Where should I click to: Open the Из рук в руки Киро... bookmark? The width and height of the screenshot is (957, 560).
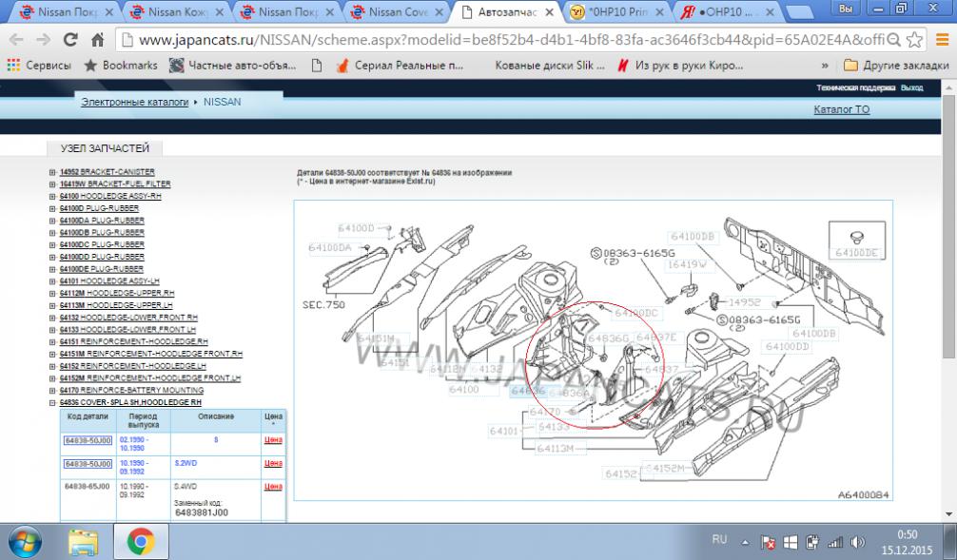680,66
